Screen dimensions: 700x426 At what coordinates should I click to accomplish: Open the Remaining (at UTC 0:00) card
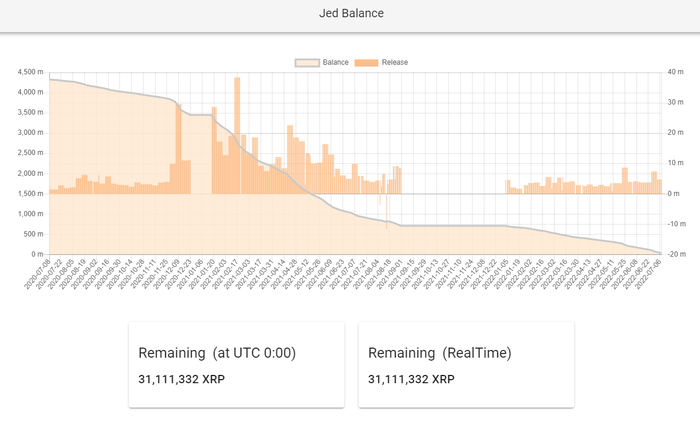pyautogui.click(x=236, y=364)
